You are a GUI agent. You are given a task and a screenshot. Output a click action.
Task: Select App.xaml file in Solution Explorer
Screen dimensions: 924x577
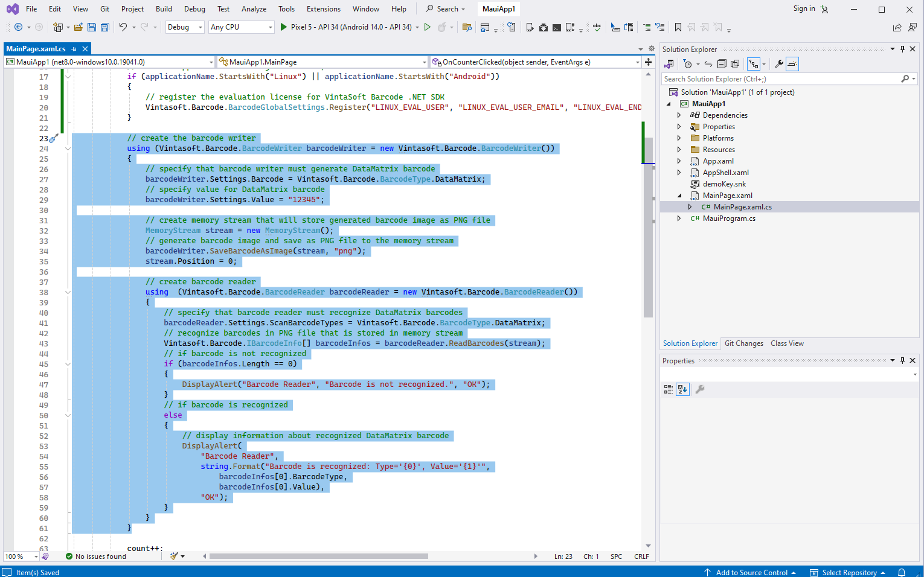tap(718, 161)
